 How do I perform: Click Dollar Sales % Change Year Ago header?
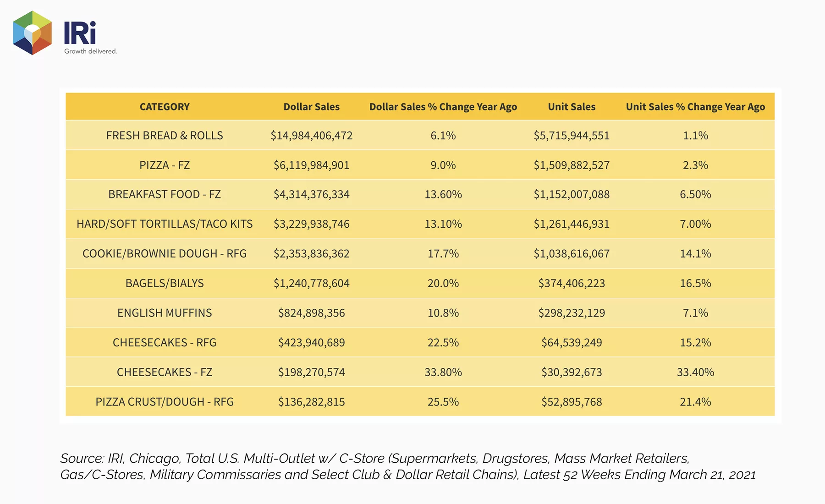pyautogui.click(x=443, y=107)
